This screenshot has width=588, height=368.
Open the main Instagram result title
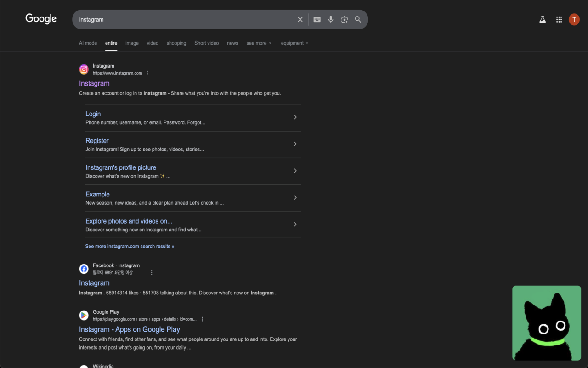(94, 83)
